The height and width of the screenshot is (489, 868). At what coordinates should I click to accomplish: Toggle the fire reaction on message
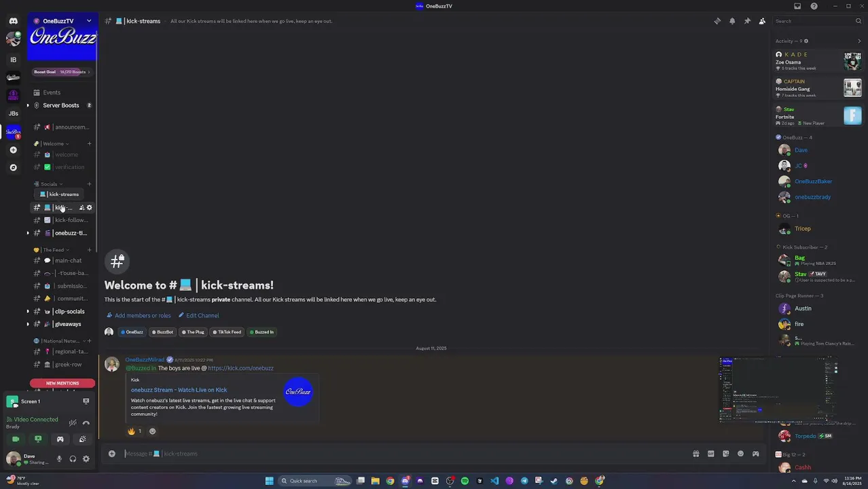click(x=134, y=431)
